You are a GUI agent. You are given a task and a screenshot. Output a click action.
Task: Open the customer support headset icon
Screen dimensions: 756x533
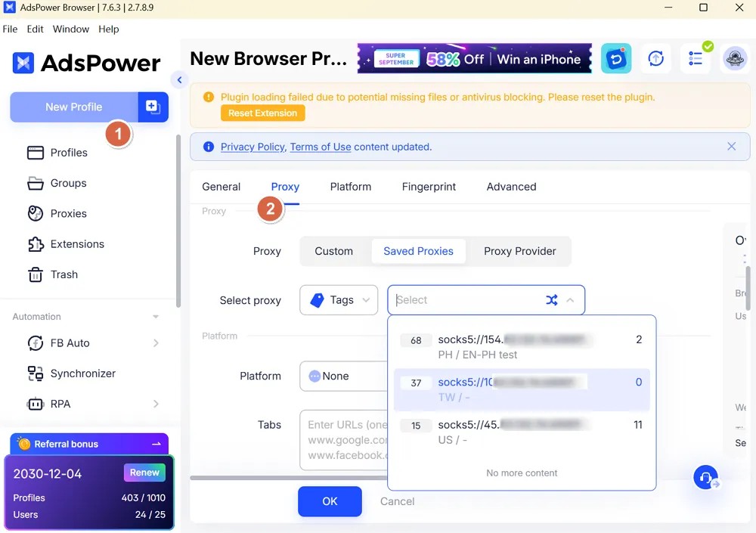tap(705, 477)
